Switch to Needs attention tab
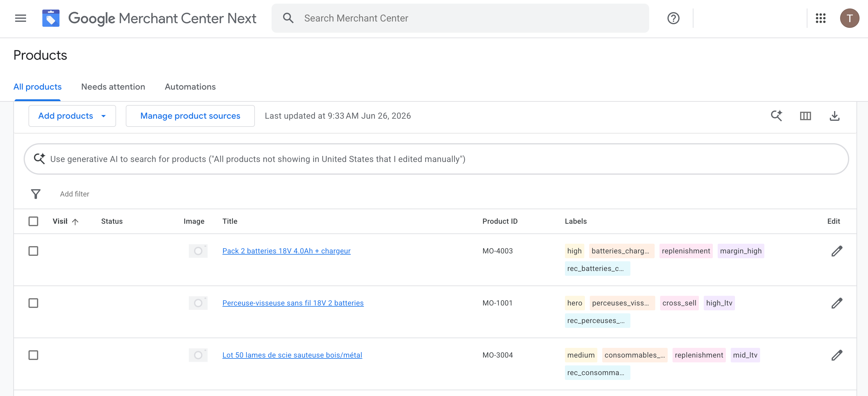The image size is (868, 396). pyautogui.click(x=113, y=87)
